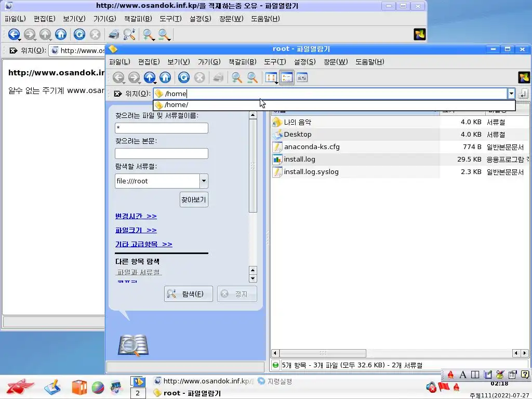Zoom out using root window magnifier icon
This screenshot has height=399, width=532.
252,78
